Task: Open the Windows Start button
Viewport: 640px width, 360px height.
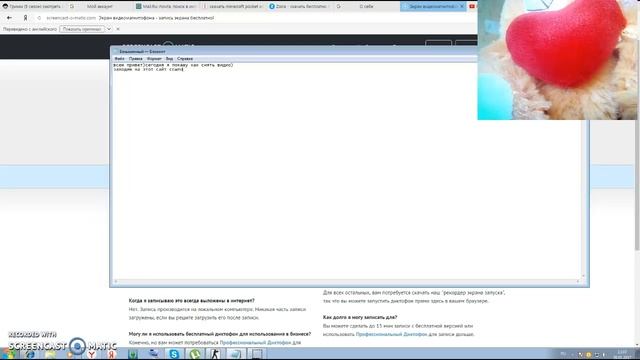Action: click(x=7, y=354)
